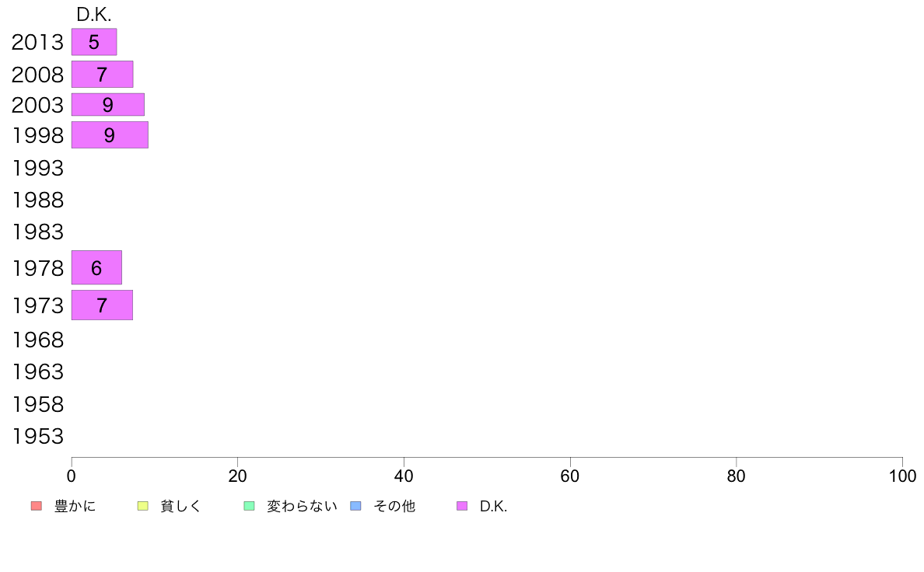Select the 1973 bar showing 7

102,305
